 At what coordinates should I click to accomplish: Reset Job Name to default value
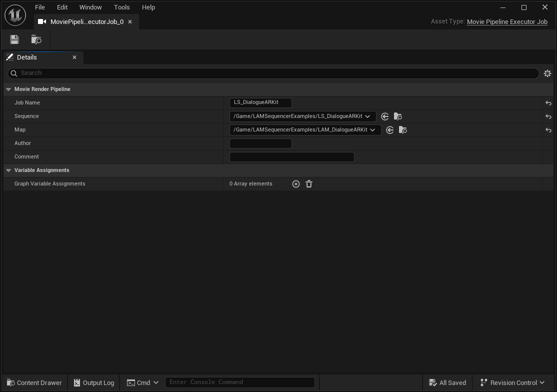[x=548, y=103]
